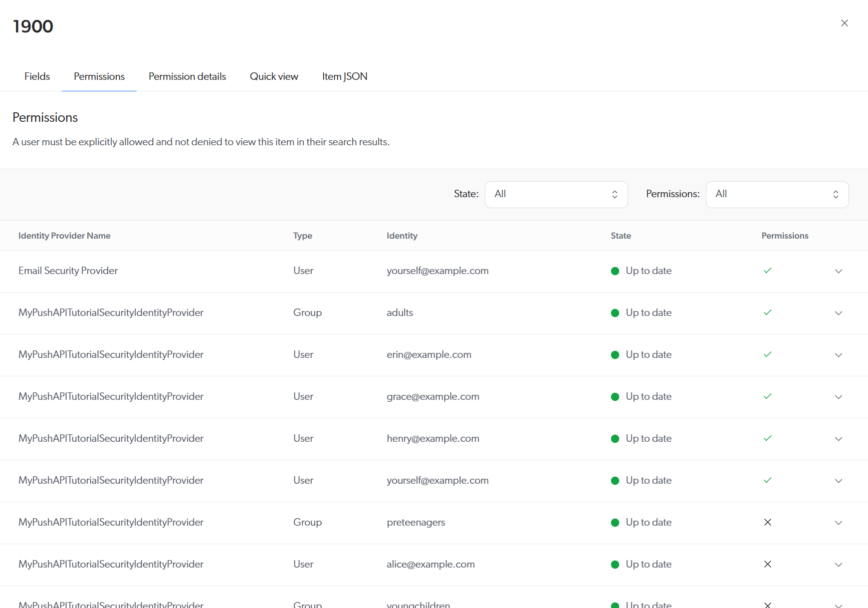The width and height of the screenshot is (868, 608).
Task: Expand the preteenagers group row
Action: click(839, 523)
